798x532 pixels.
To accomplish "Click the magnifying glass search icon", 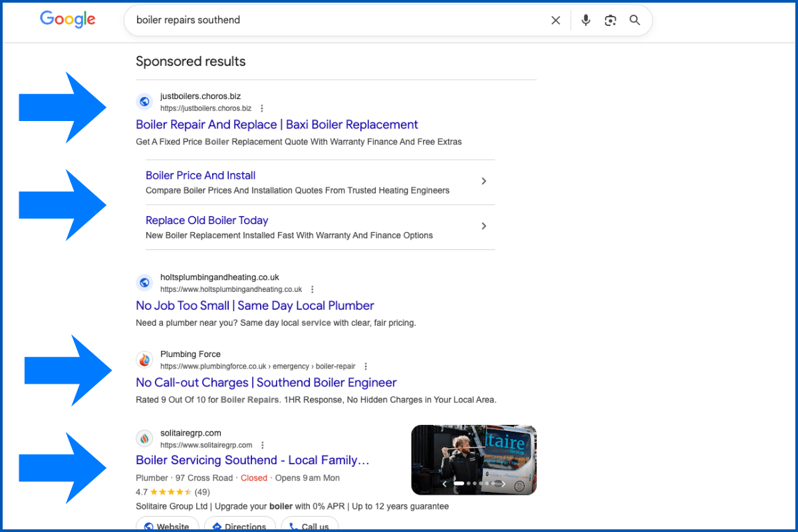I will 634,20.
